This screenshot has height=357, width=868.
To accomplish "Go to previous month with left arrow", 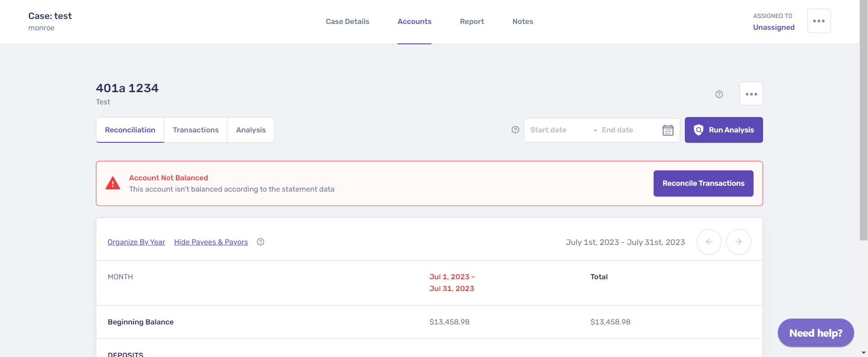I will pos(709,242).
